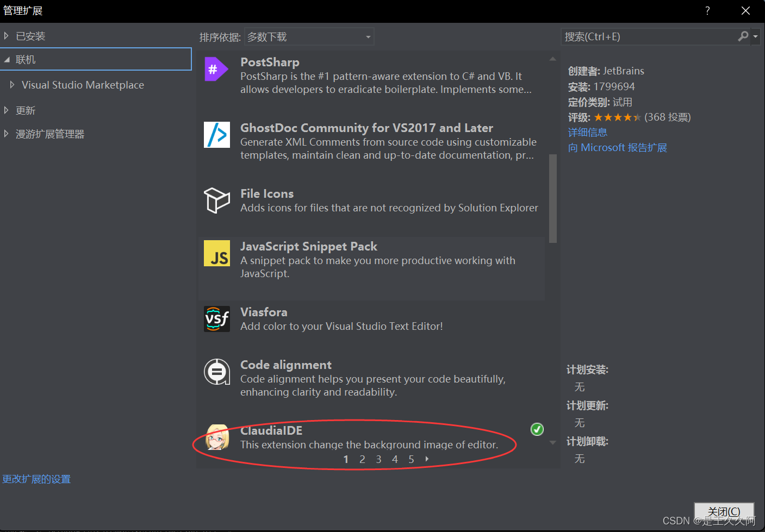Select the ClaudiaIDE extension title
Screen dimensions: 765x532
click(271, 431)
